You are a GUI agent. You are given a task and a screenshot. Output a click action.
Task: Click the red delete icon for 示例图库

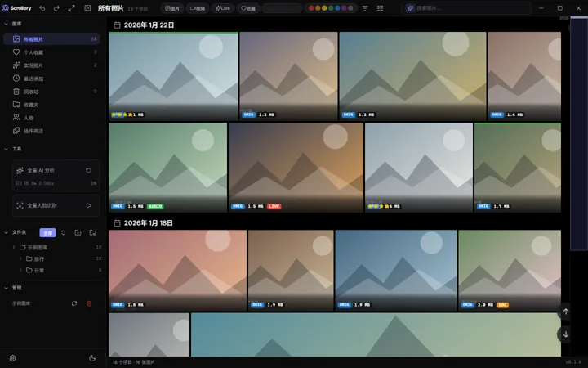(89, 303)
